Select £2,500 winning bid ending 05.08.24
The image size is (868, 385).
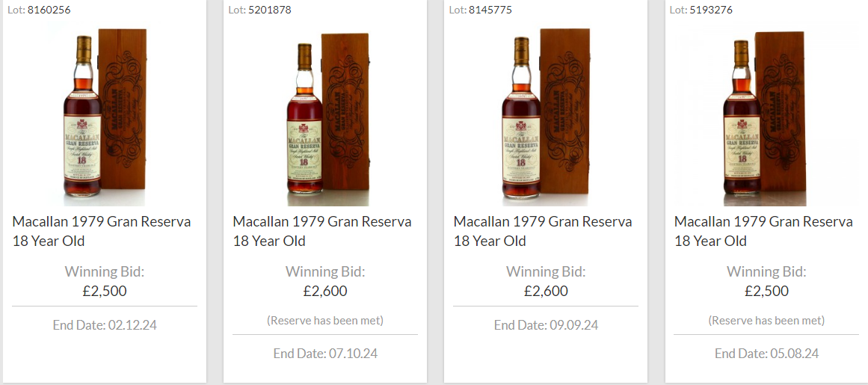pyautogui.click(x=766, y=291)
